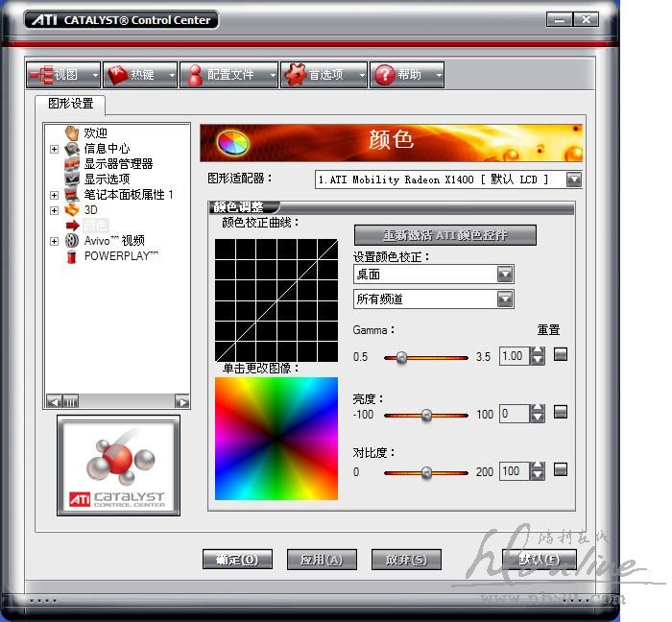Click tree scrollbar left arrow
The height and width of the screenshot is (622, 672).
[x=54, y=402]
